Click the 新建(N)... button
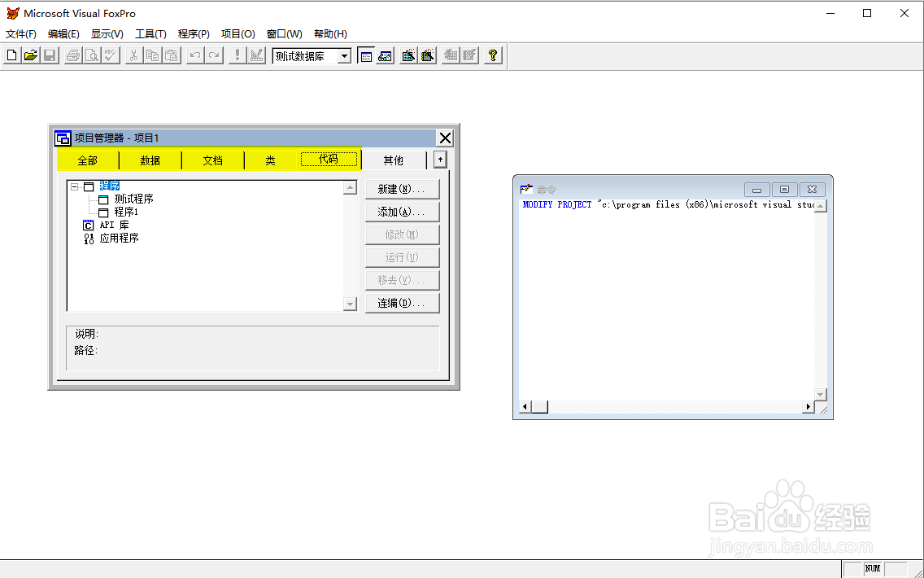Viewport: 924px width, 578px height. [402, 190]
